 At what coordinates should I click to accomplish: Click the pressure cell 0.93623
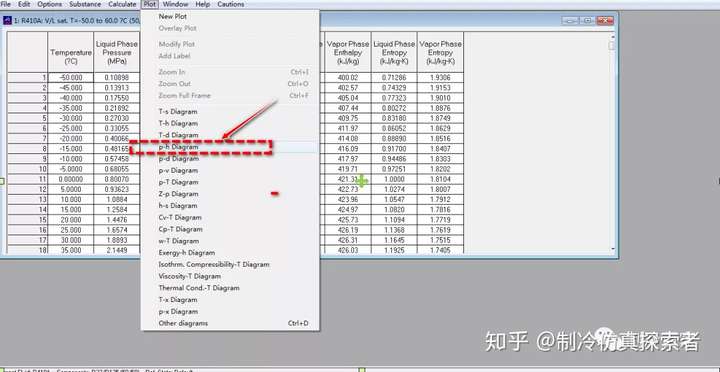click(x=117, y=189)
